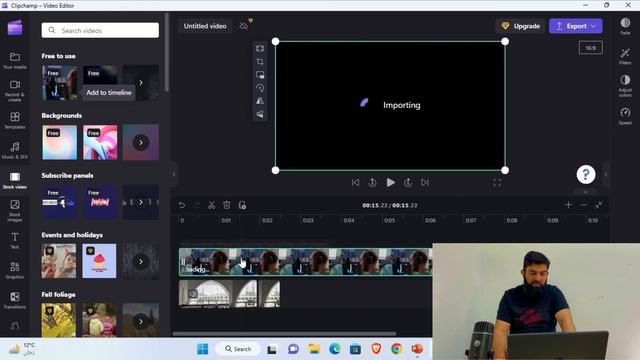Select the Stock video sidebar tab
The image size is (640, 360).
[x=15, y=180]
